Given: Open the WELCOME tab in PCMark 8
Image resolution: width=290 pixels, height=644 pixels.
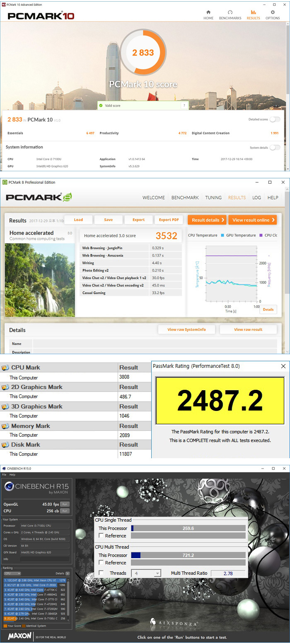Looking at the screenshot, I should pos(154,198).
